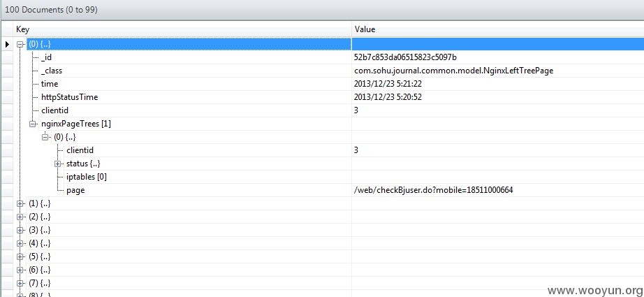Select the (3) {..} document label

(x=40, y=230)
